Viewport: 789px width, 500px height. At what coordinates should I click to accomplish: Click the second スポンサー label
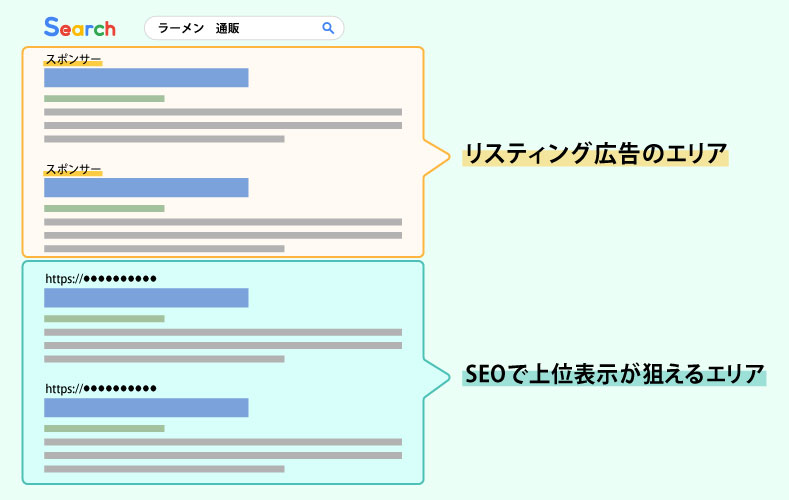pyautogui.click(x=73, y=169)
